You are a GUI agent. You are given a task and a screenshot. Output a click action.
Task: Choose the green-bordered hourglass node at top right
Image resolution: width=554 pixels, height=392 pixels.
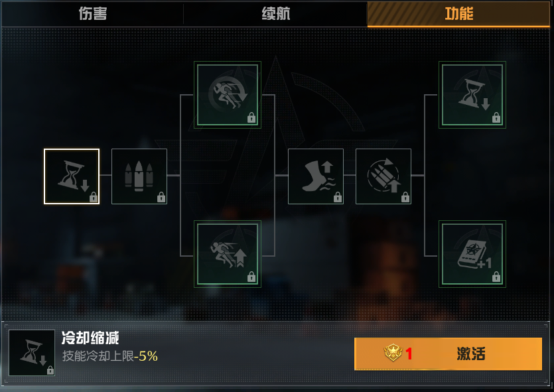472,95
